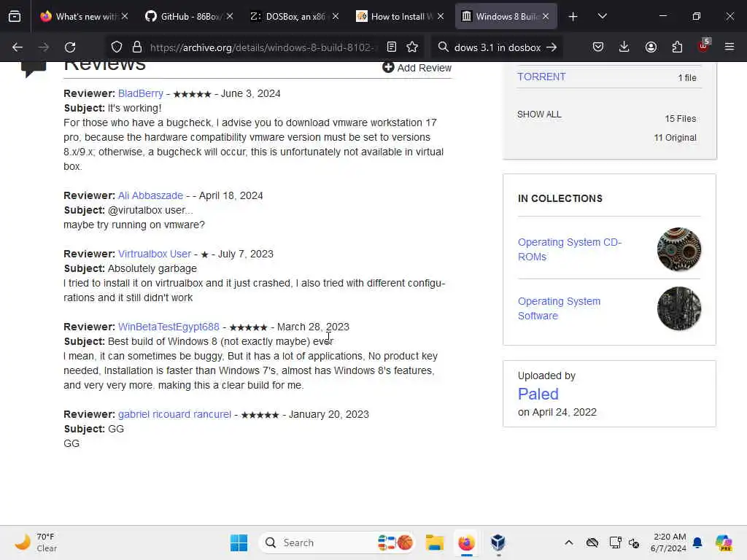Open reviewer BladBerry profile
Image resolution: width=747 pixels, height=560 pixels.
[x=141, y=93]
